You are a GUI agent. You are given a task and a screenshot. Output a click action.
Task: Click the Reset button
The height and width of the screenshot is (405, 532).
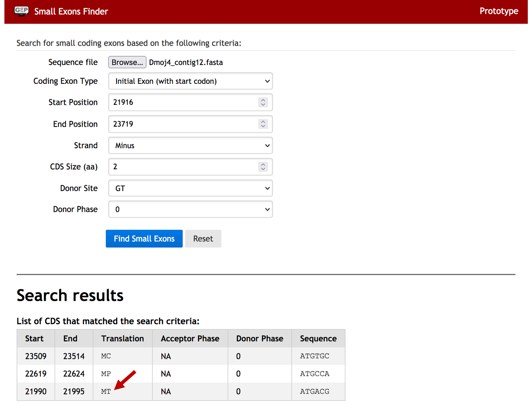click(x=203, y=239)
